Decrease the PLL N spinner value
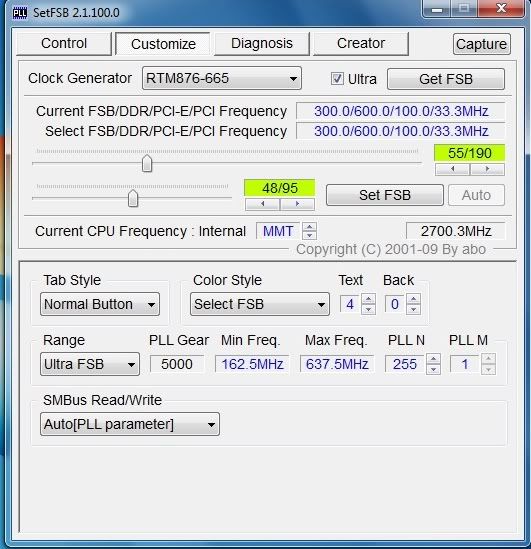The height and width of the screenshot is (549, 531). (433, 369)
